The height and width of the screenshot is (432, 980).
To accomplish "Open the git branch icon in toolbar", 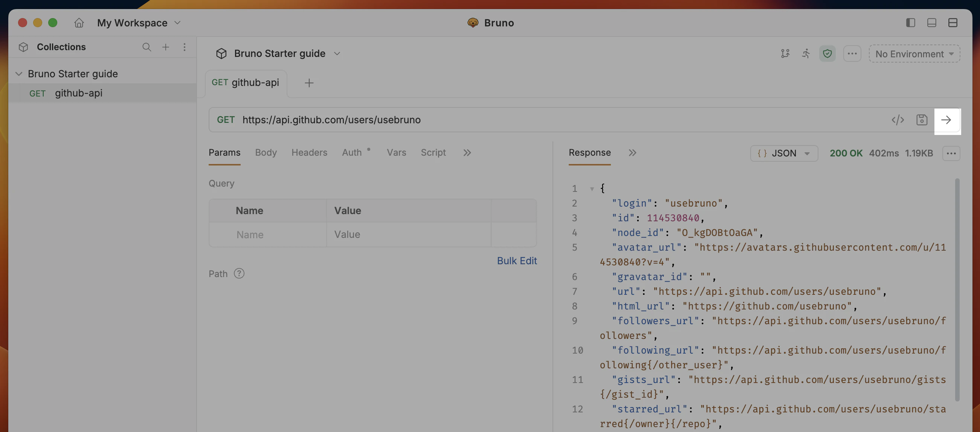I will tap(785, 54).
